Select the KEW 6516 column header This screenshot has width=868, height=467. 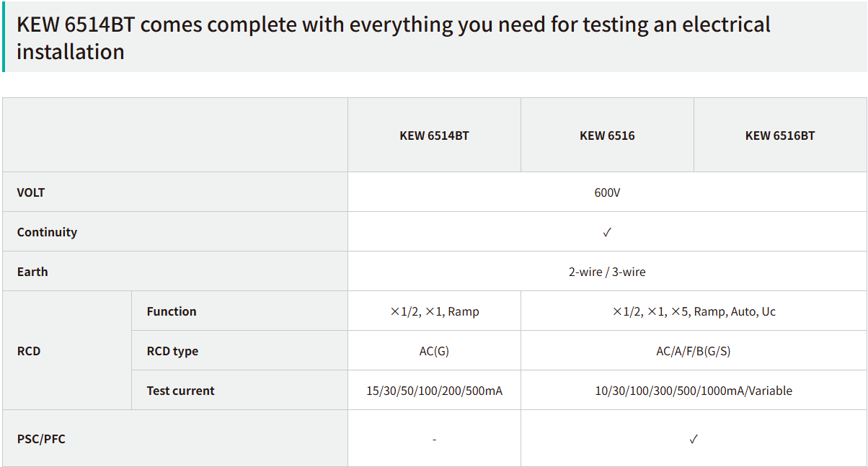pos(607,135)
